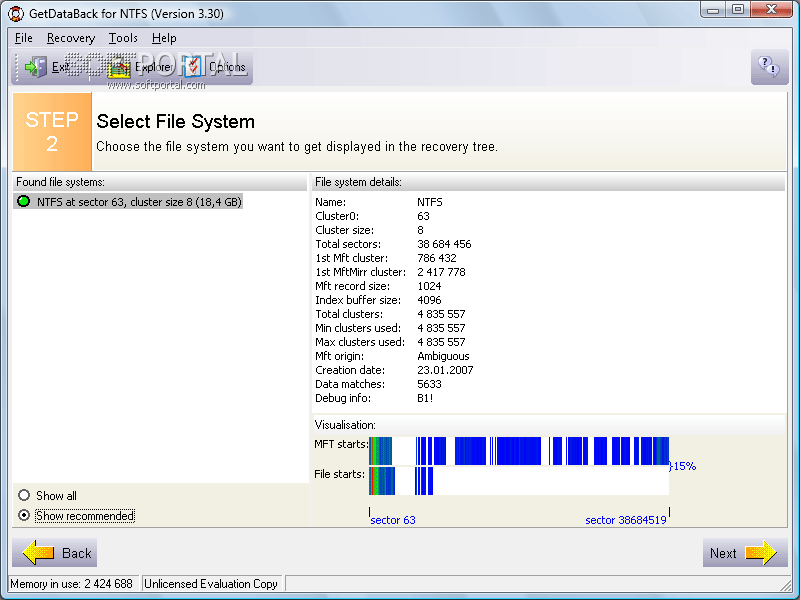Click Index buffer size value 4096

(429, 300)
